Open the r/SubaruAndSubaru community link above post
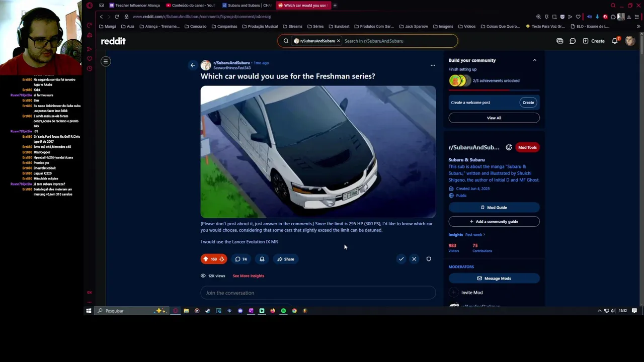Viewport: 644px width, 362px height. pos(231,63)
